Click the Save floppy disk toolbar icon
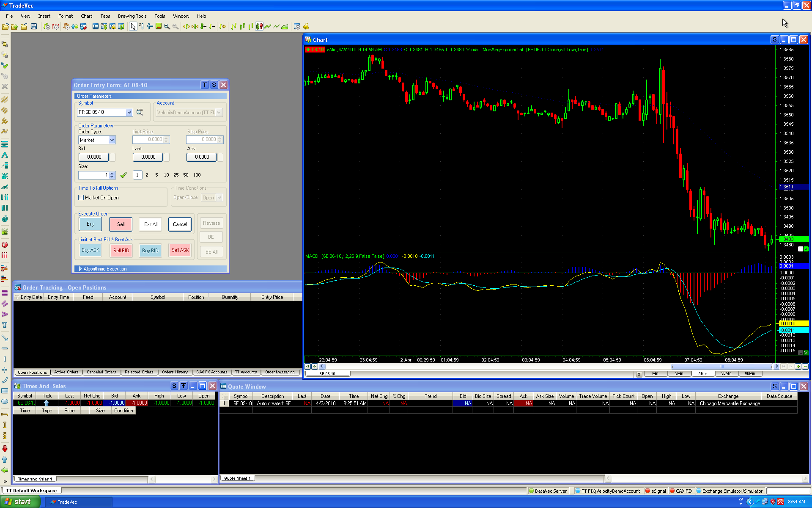The image size is (812, 508). (34, 27)
